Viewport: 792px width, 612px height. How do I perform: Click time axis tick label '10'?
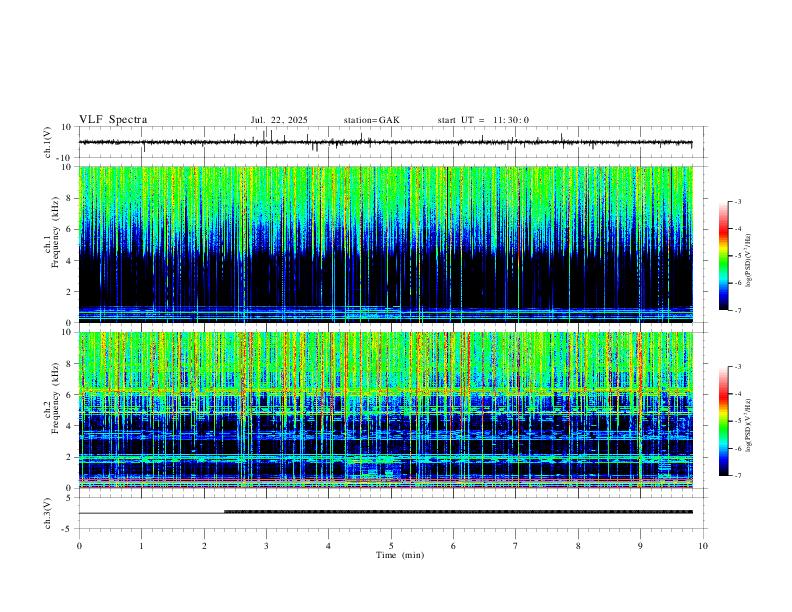tap(703, 546)
